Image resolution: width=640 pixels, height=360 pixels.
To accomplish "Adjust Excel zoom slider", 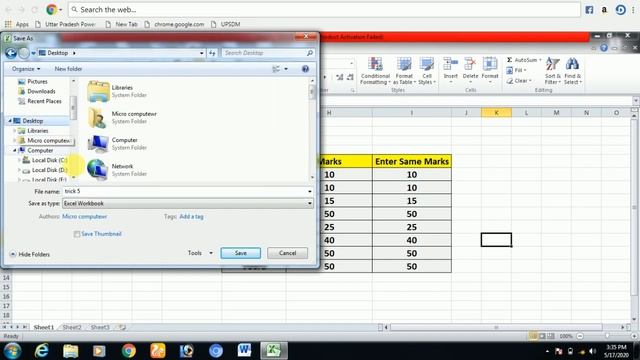I will click(607, 336).
